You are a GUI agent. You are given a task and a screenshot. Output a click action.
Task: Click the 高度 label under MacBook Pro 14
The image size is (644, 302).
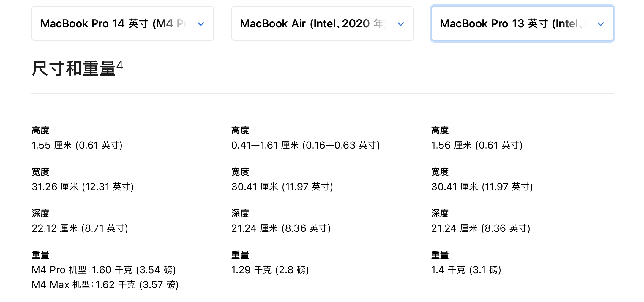click(40, 130)
